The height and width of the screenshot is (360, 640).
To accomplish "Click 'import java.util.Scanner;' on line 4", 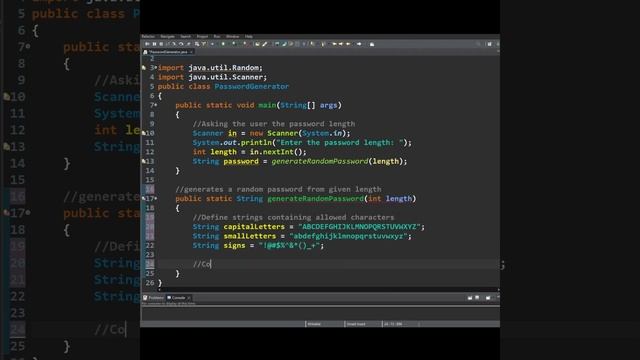I will (212, 77).
